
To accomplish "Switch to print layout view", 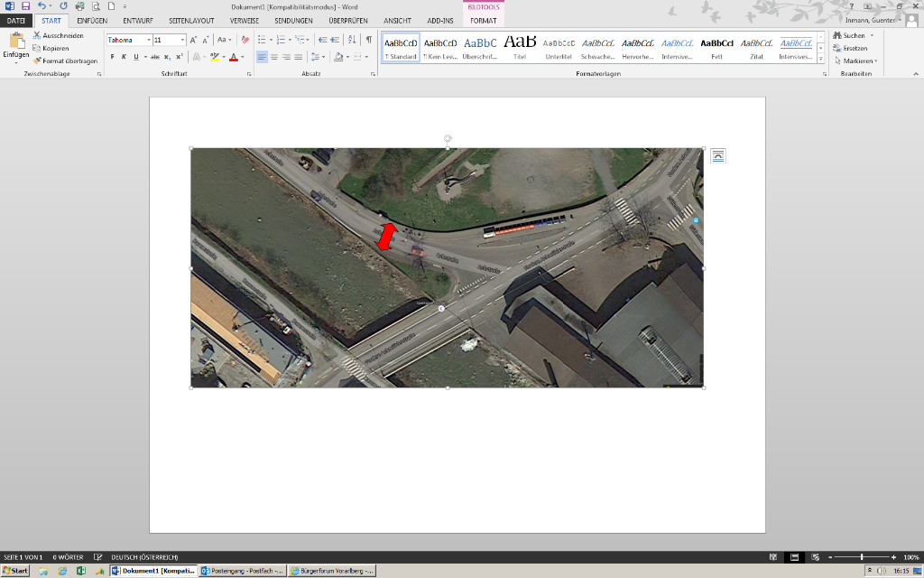I will (794, 557).
